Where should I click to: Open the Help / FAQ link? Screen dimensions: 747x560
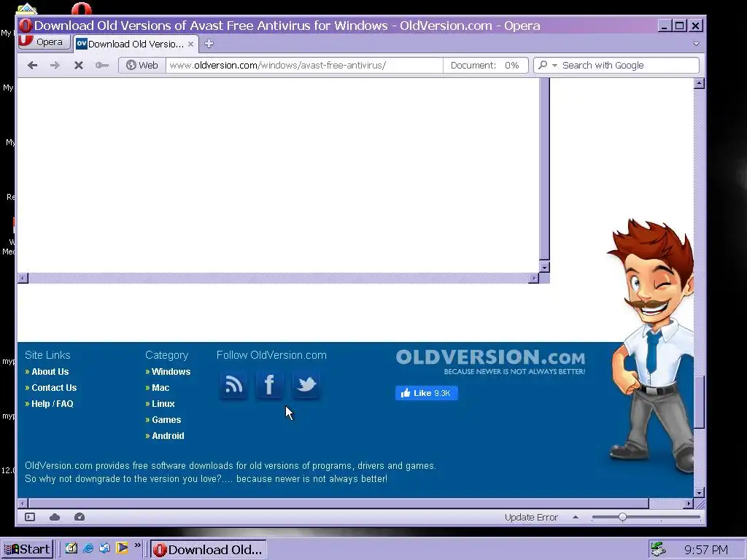click(x=53, y=404)
